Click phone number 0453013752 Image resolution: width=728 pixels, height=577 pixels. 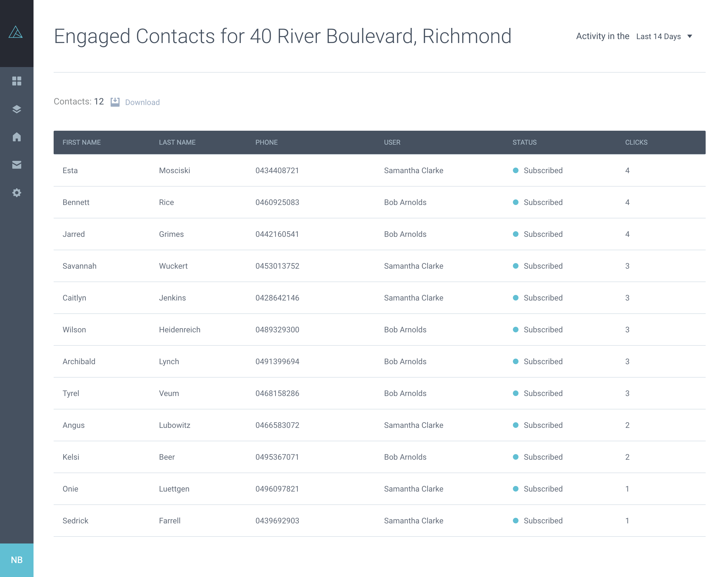277,266
